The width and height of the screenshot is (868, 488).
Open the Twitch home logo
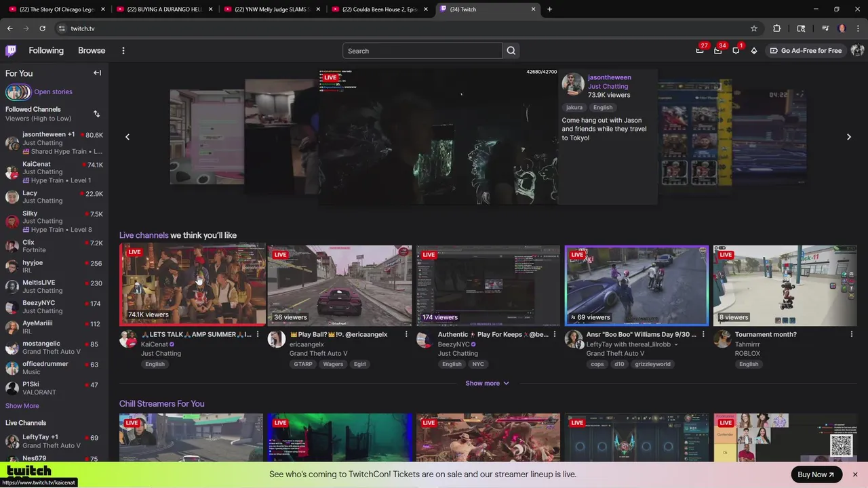pyautogui.click(x=11, y=51)
